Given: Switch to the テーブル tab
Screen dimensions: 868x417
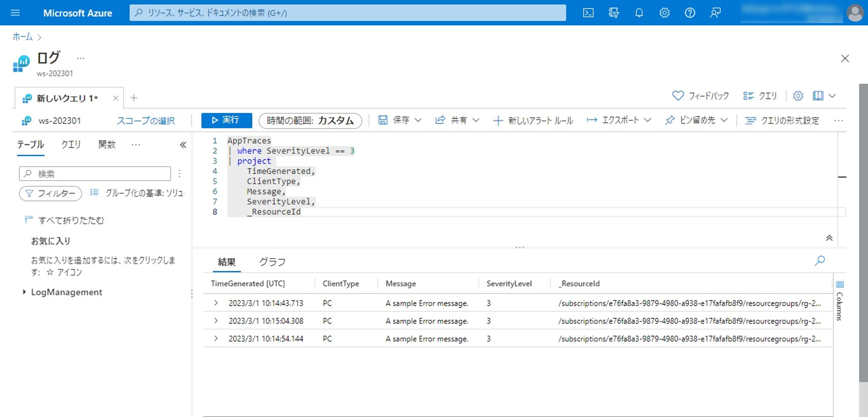Looking at the screenshot, I should coord(30,144).
